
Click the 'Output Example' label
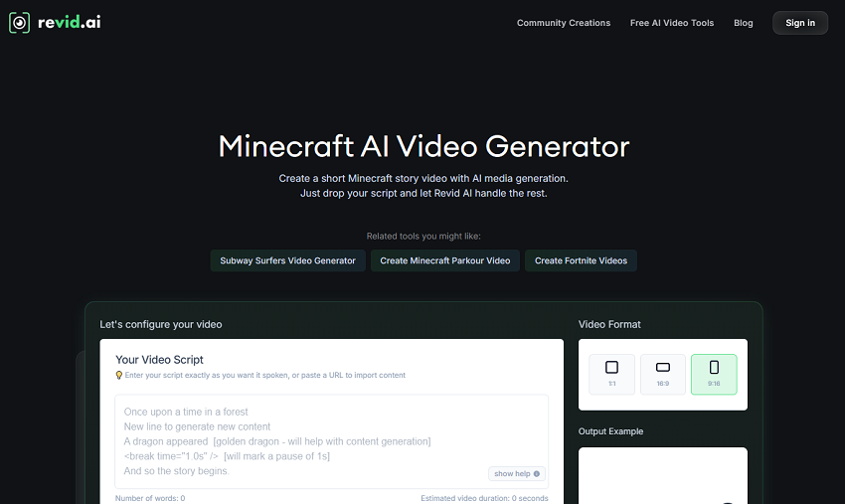coord(610,431)
